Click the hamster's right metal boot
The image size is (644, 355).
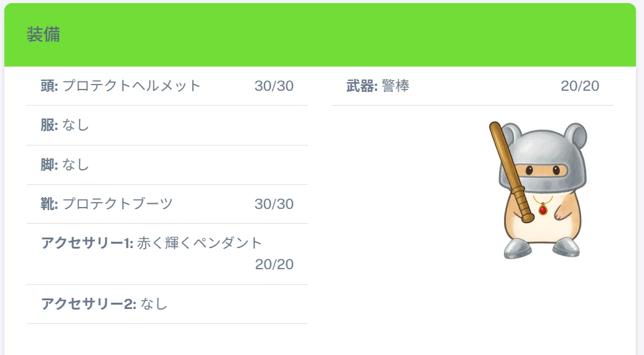566,247
